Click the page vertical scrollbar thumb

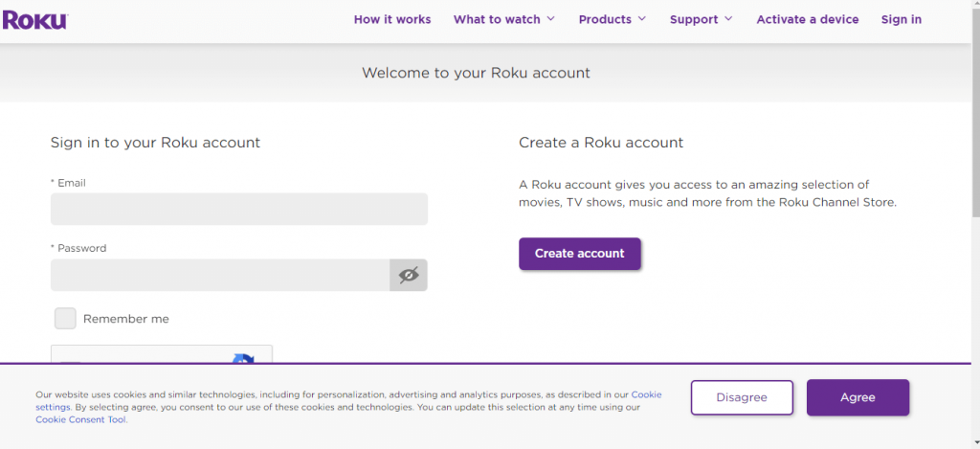tap(975, 113)
